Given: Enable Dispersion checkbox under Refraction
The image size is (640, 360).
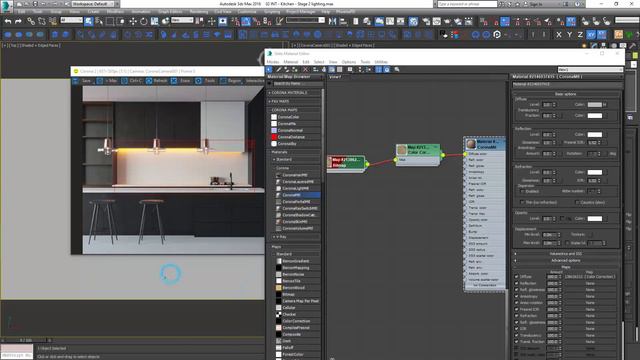Looking at the screenshot, I should pyautogui.click(x=523, y=191).
